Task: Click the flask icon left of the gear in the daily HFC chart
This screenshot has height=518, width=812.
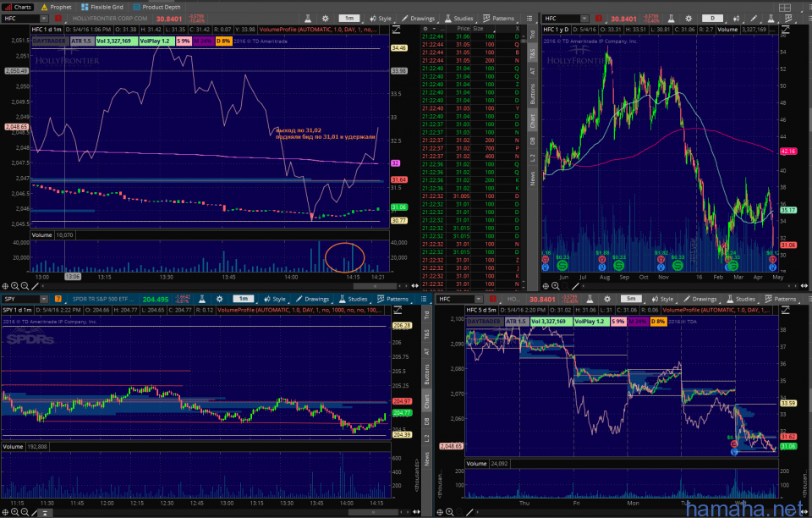Action: 671,18
